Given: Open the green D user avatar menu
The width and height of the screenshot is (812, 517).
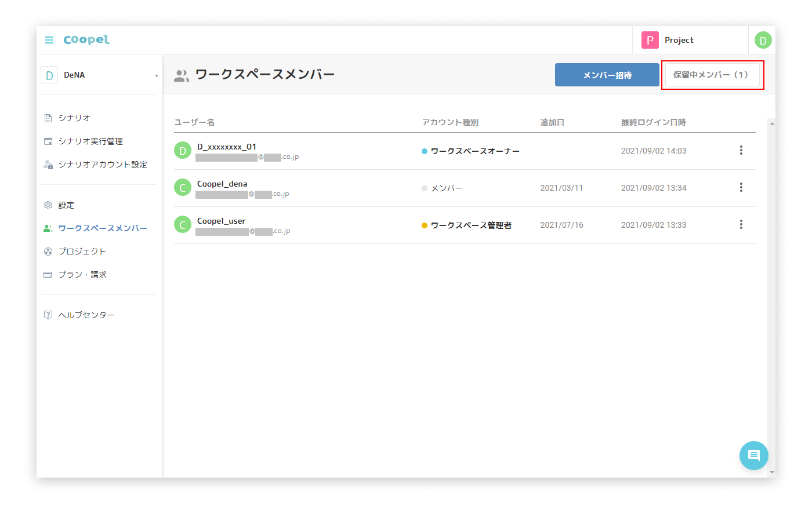Looking at the screenshot, I should click(x=763, y=40).
